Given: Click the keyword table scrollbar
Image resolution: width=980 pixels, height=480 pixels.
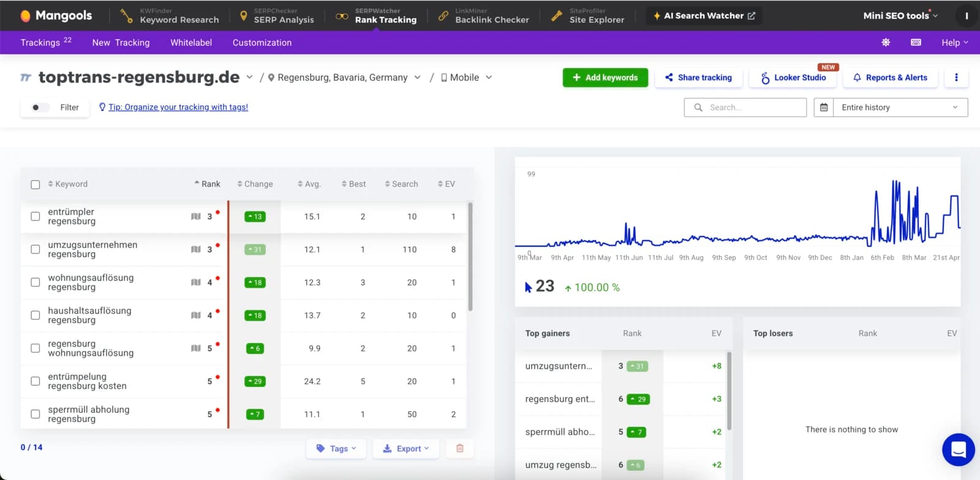Looking at the screenshot, I should tap(470, 257).
